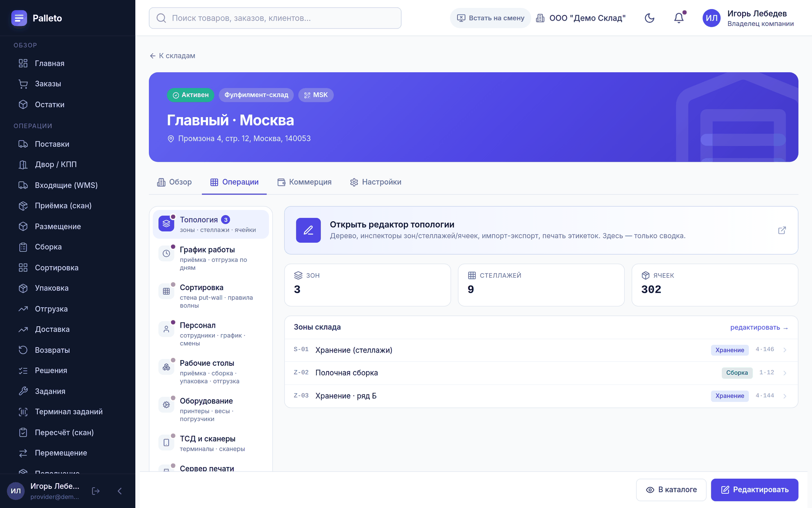Viewport: 812px width, 508px height.
Task: View warehouse В каталоге eye button
Action: [x=671, y=490]
